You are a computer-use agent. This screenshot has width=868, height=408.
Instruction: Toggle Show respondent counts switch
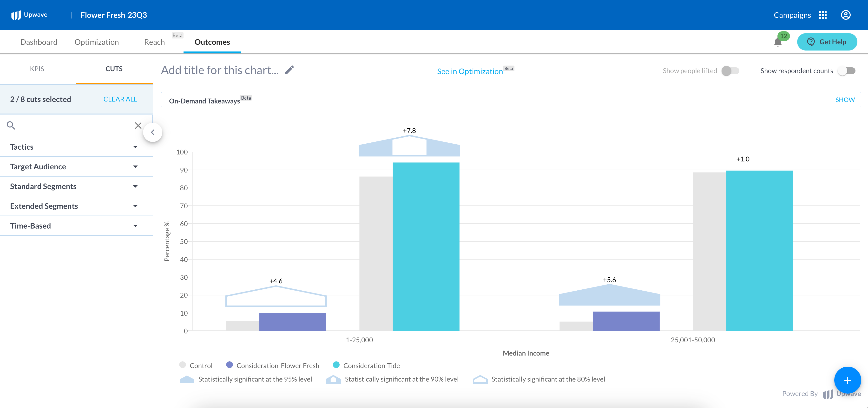click(x=847, y=71)
